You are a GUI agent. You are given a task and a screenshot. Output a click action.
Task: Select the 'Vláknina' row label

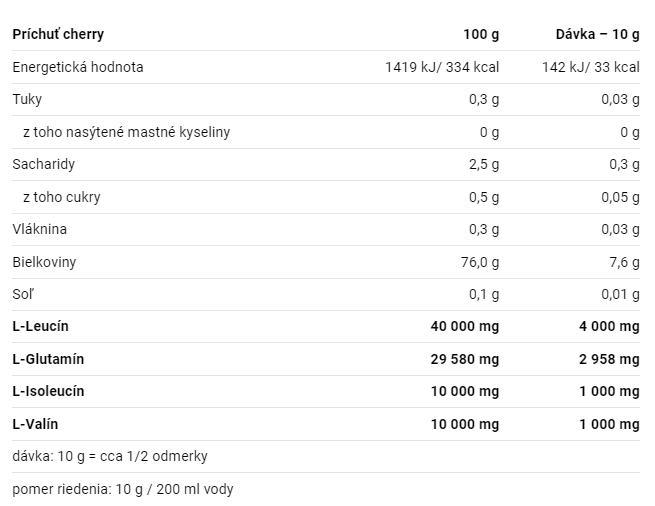(x=40, y=229)
